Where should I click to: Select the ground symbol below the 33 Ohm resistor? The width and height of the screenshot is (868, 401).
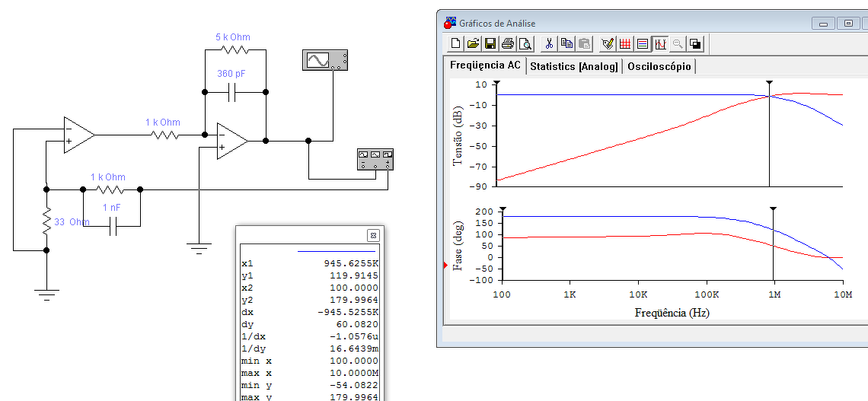(x=46, y=294)
